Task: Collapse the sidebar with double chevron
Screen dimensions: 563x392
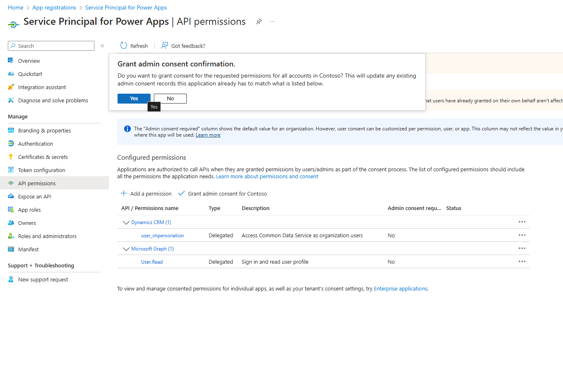Action: 102,46
